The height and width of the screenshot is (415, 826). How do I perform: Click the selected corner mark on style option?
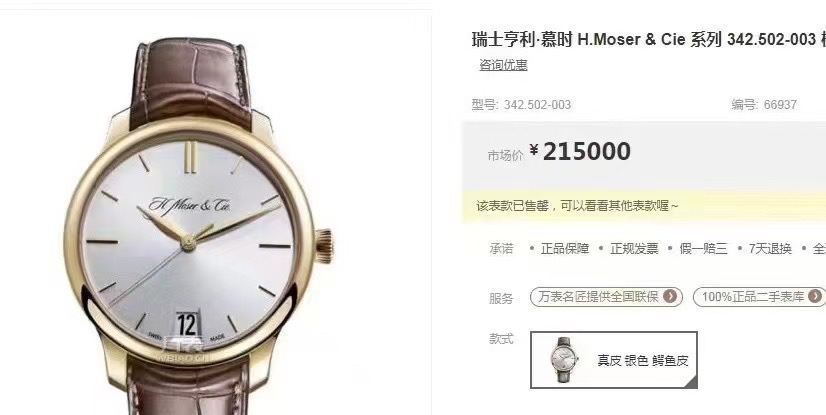click(691, 382)
